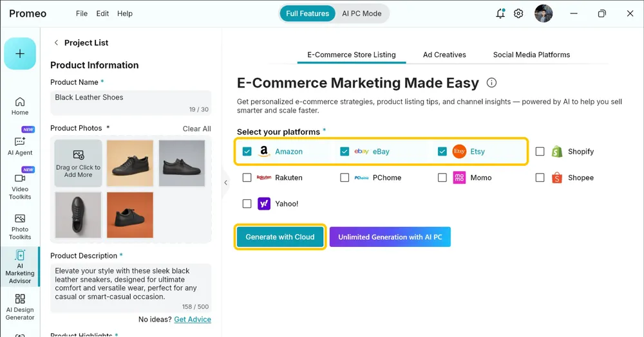644x337 pixels.
Task: Click Generate with Cloud button
Action: pyautogui.click(x=280, y=237)
